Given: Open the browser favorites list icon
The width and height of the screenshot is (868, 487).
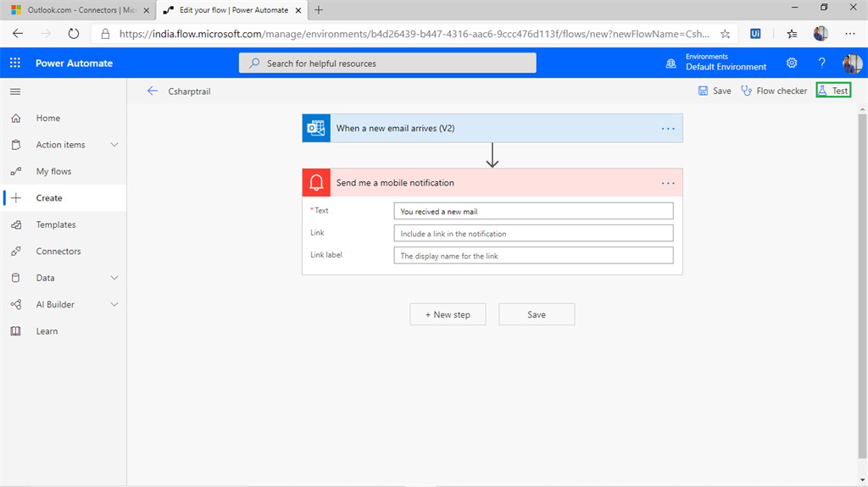Looking at the screenshot, I should [793, 34].
